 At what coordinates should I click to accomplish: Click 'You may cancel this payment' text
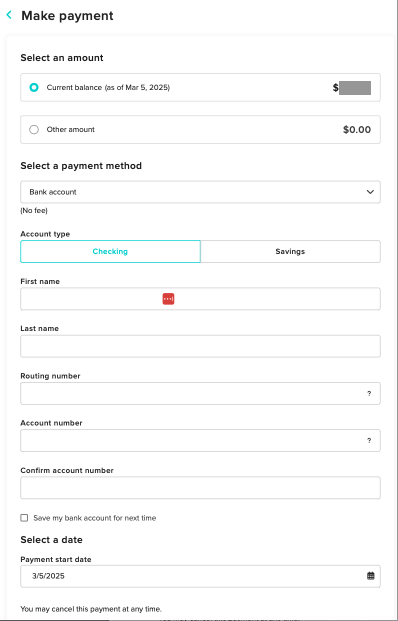91,609
